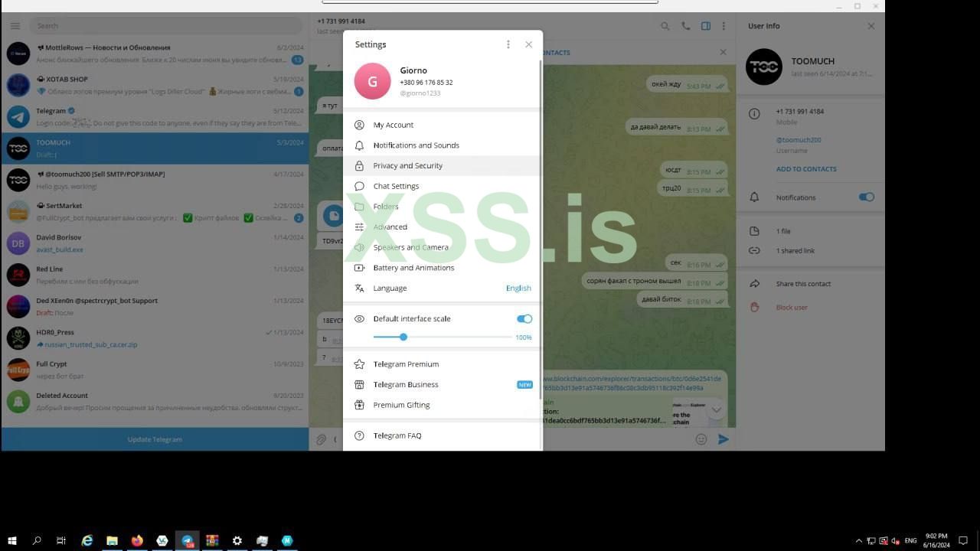
Task: Click ADD TO CONTACTS in User Info
Action: (806, 169)
